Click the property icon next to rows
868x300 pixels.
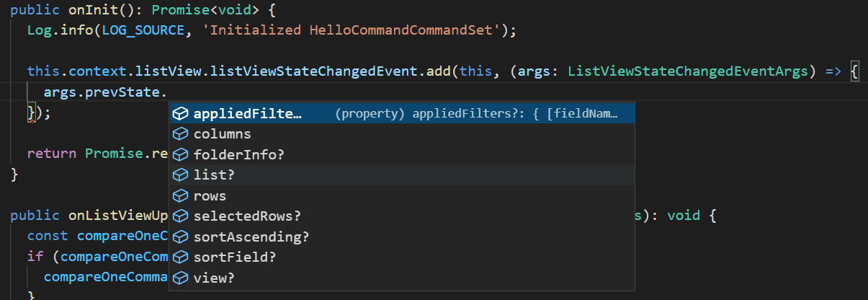[180, 196]
